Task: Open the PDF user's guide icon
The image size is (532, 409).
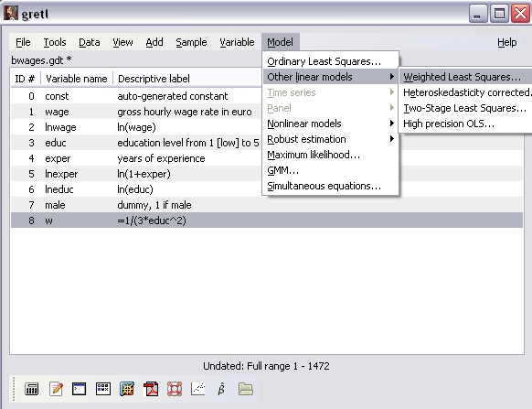Action: (x=151, y=389)
